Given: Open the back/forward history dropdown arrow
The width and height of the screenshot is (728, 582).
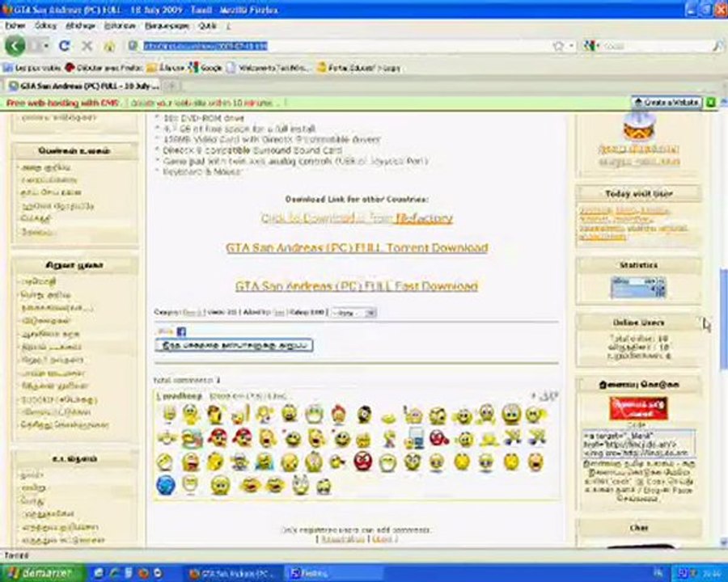Looking at the screenshot, I should click(46, 46).
